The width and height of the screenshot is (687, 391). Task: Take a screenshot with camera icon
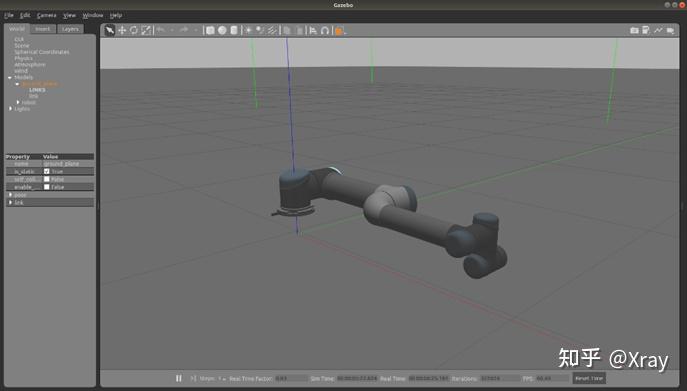[634, 30]
